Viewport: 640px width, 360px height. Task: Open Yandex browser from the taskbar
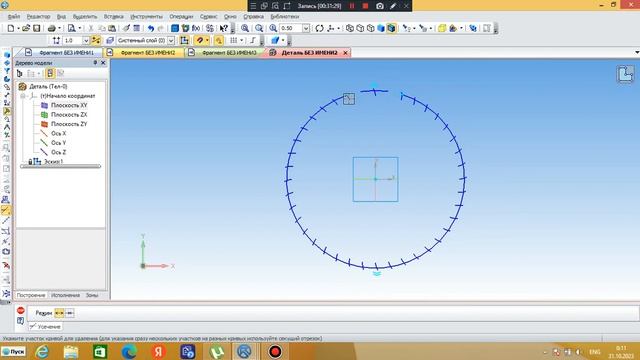(x=158, y=351)
